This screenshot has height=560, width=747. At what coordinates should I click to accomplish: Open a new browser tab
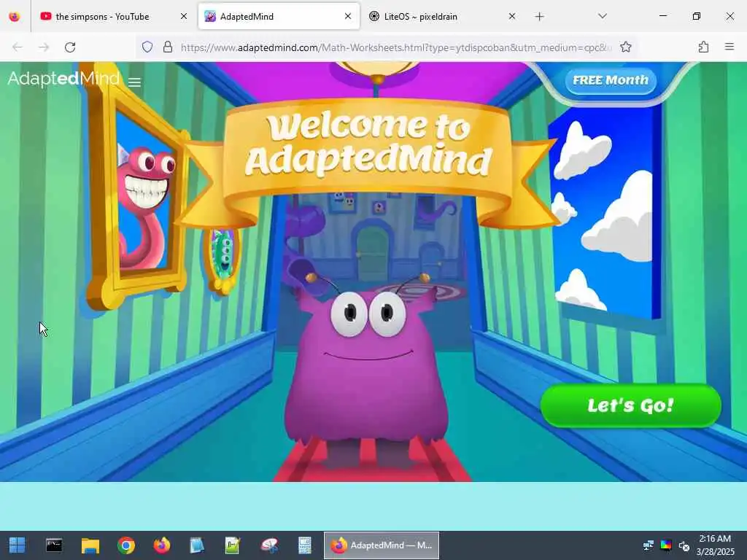(x=539, y=17)
